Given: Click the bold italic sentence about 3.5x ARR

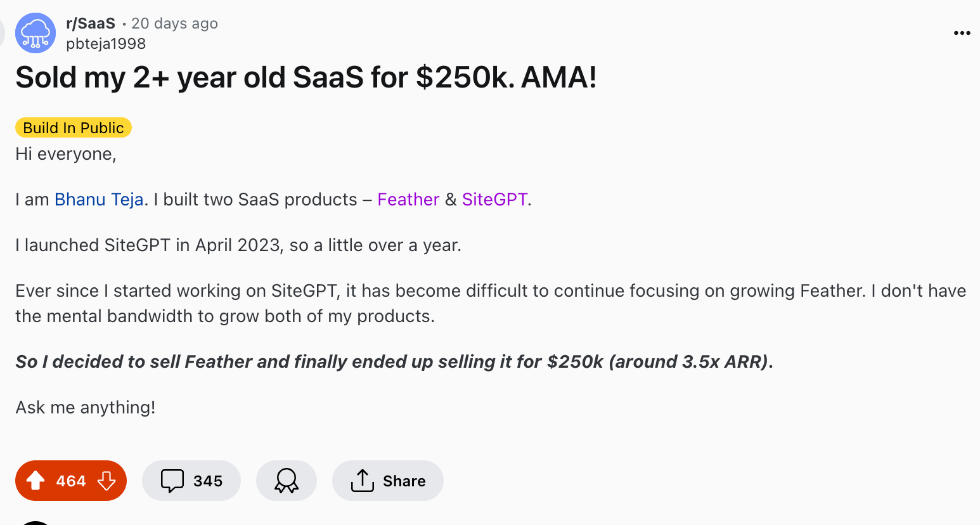Looking at the screenshot, I should tap(394, 361).
